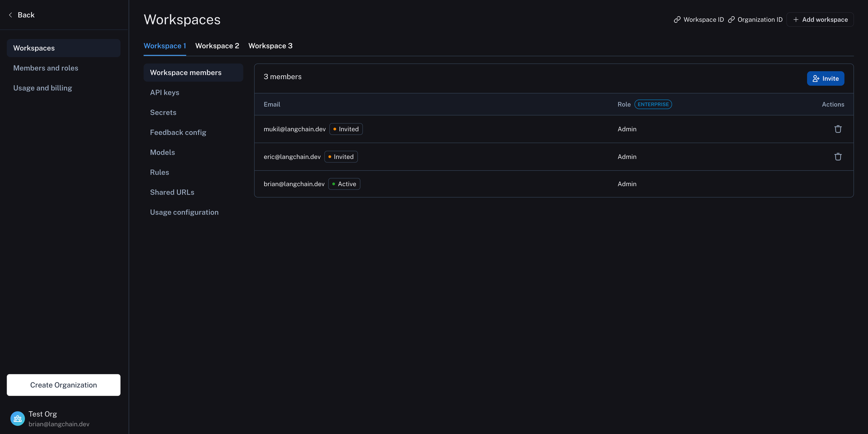Go to Feedback config settings

(x=178, y=133)
